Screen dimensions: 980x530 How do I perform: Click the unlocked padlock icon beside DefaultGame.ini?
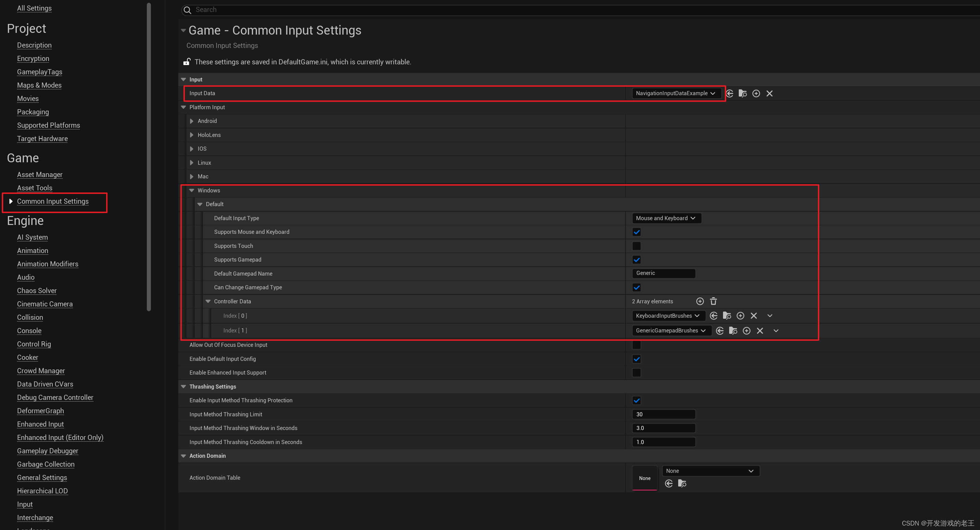(x=187, y=62)
